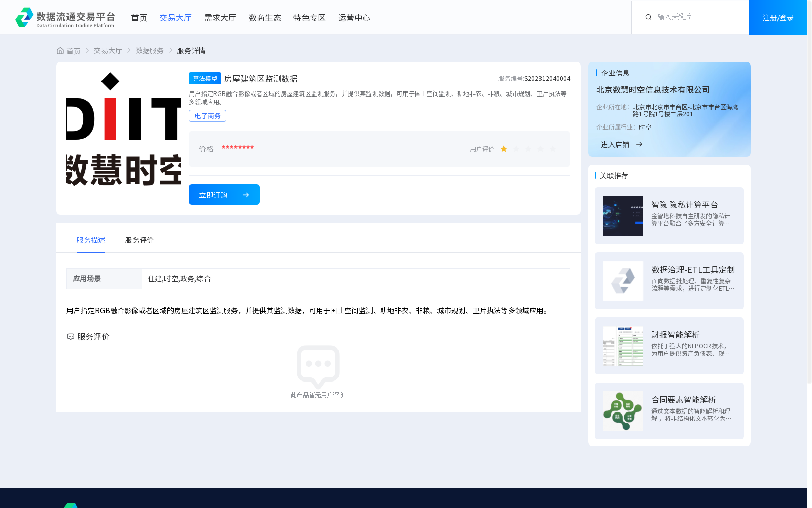
Task: Click the 服务详情 breadcrumb text
Action: (191, 51)
